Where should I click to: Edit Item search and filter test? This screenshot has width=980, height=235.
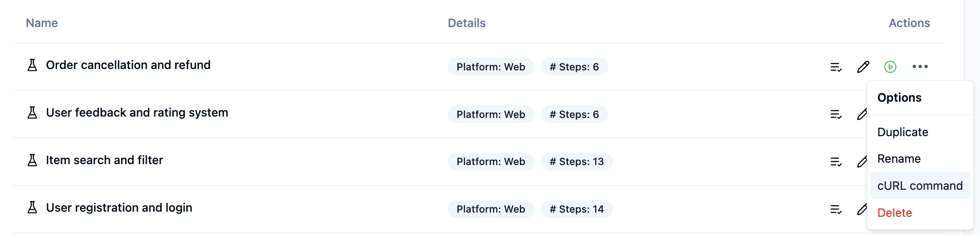861,162
